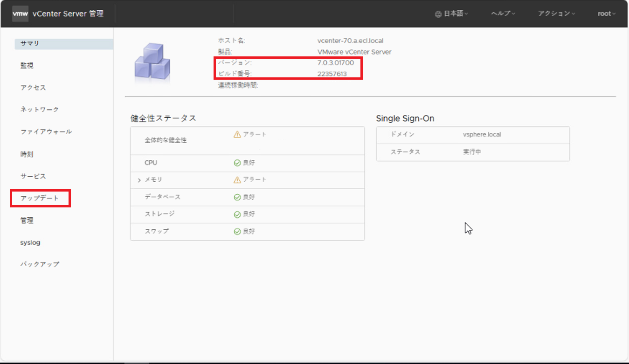The width and height of the screenshot is (629, 364).
Task: Click the 健全性ステータス heading
Action: (x=163, y=118)
